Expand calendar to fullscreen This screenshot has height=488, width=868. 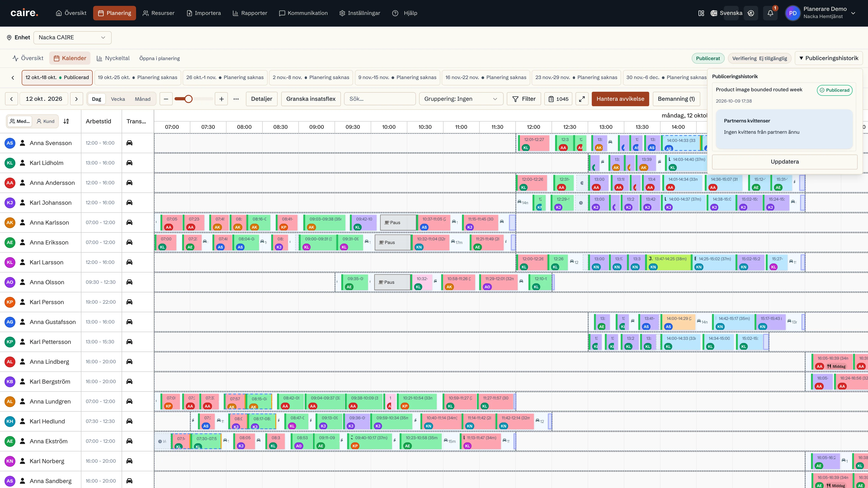tap(582, 99)
